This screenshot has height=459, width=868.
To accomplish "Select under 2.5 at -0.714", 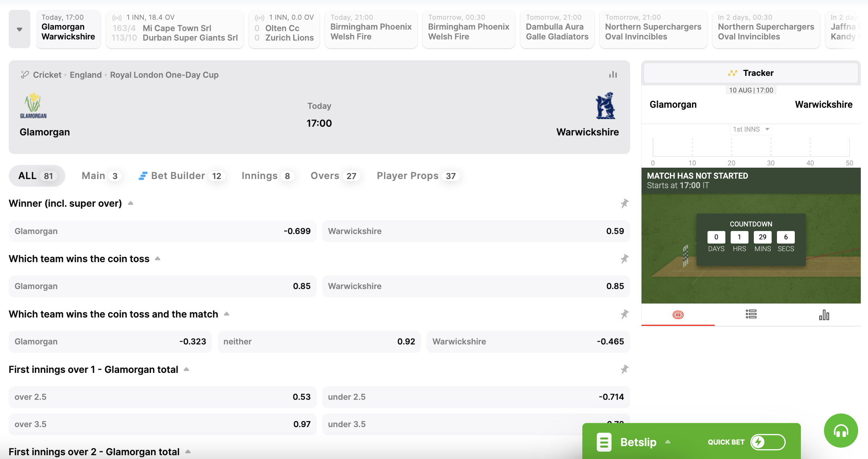I will pyautogui.click(x=476, y=397).
